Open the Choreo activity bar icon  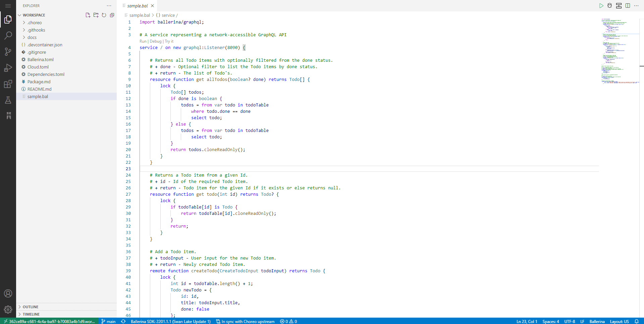(8, 116)
